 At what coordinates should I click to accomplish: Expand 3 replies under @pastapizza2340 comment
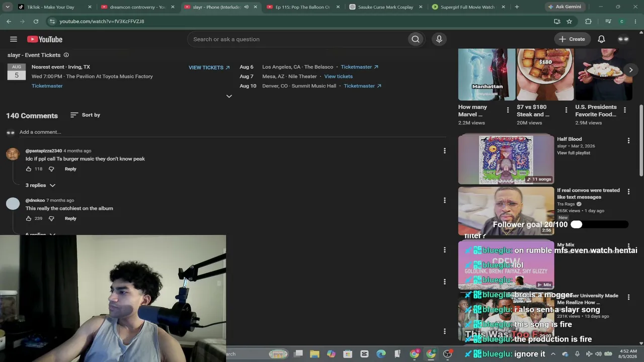pos(40,186)
